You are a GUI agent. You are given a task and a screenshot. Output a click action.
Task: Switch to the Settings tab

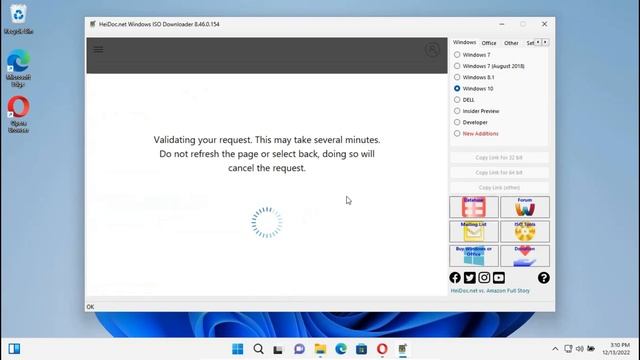coord(530,43)
